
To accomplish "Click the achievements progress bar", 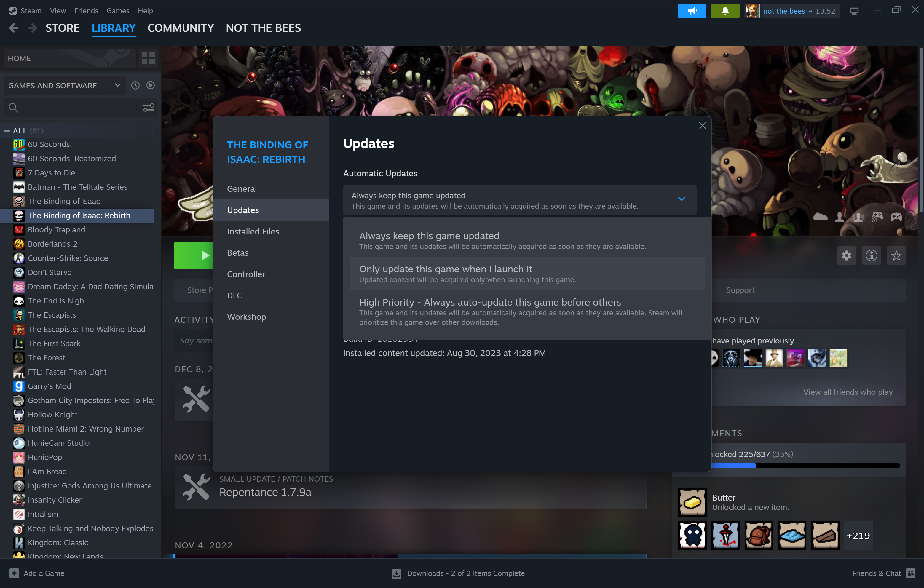I will (x=805, y=465).
